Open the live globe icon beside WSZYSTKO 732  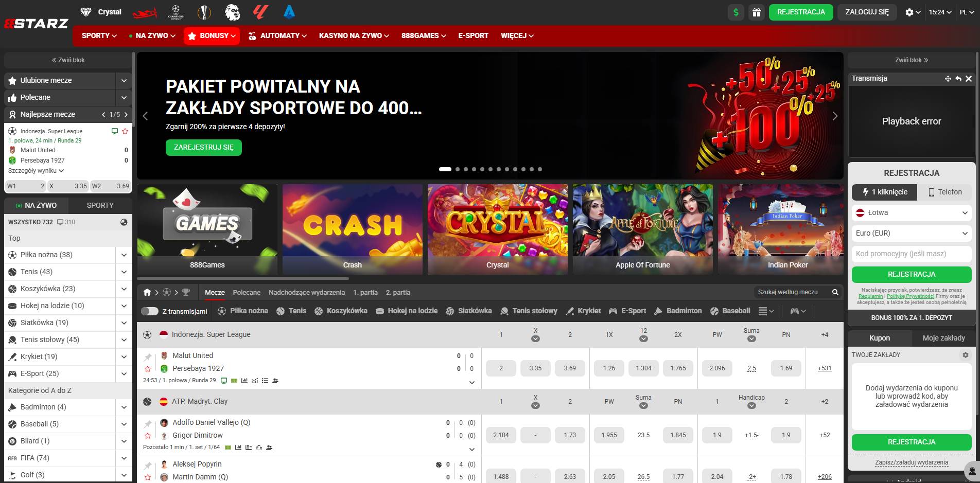click(124, 222)
